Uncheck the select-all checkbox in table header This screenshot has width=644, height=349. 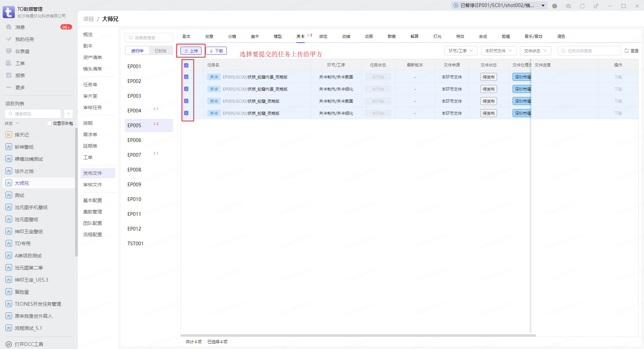coord(186,65)
